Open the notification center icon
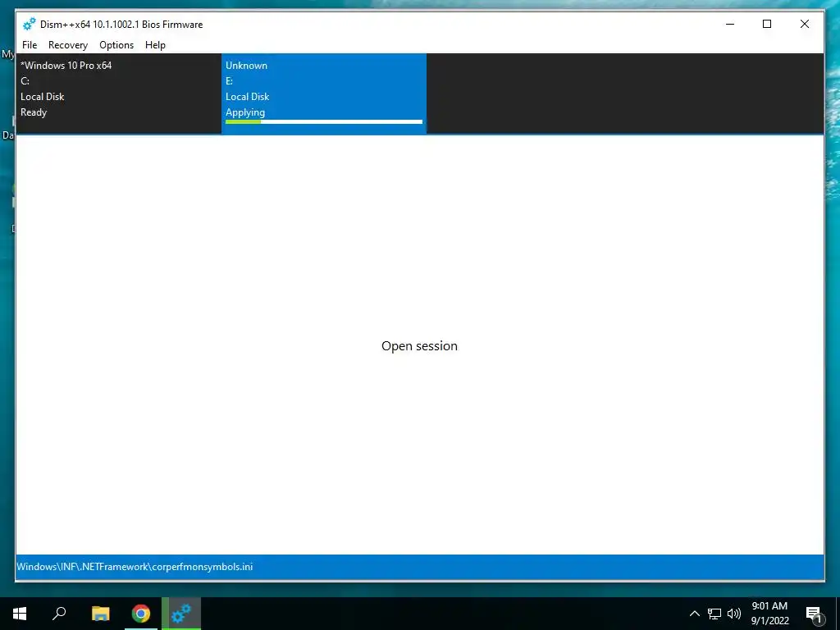The image size is (840, 630). pos(814,614)
